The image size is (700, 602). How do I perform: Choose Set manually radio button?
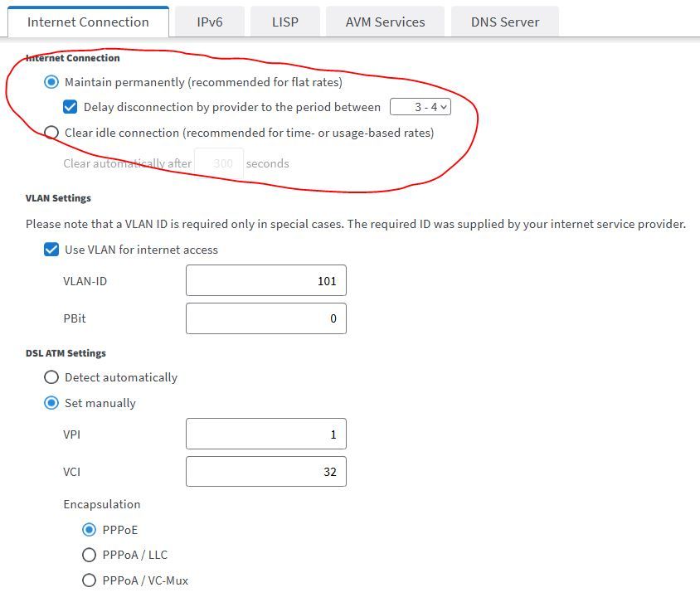pyautogui.click(x=51, y=403)
